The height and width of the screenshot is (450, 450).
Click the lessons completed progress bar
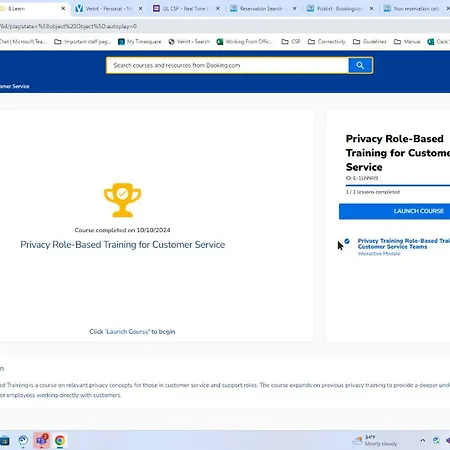tap(398, 185)
